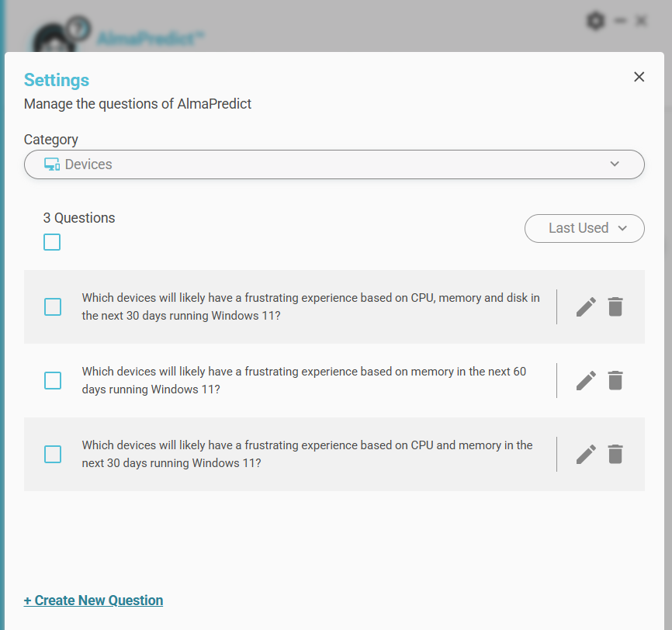Image resolution: width=672 pixels, height=630 pixels.
Task: Check the CPU, memory and disk question
Action: coord(53,307)
